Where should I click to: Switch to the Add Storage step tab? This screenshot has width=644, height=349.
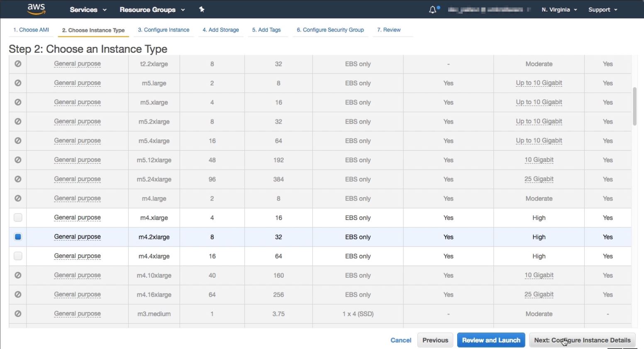click(221, 30)
